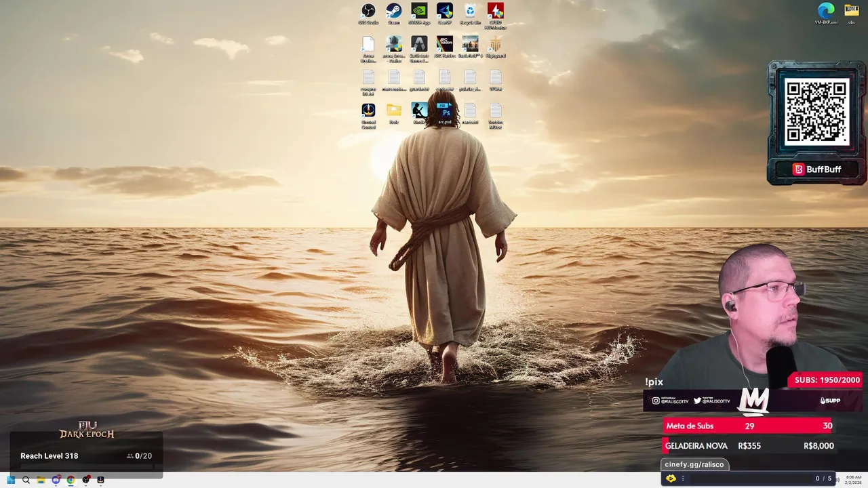Switch to Ground Control in the taskbar
The height and width of the screenshot is (488, 868).
point(100,480)
